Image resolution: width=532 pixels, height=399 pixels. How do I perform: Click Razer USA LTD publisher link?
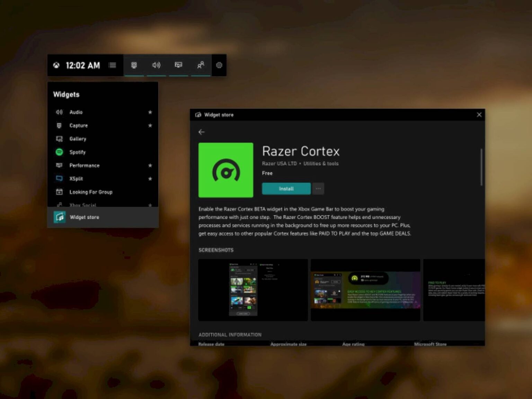[279, 163]
